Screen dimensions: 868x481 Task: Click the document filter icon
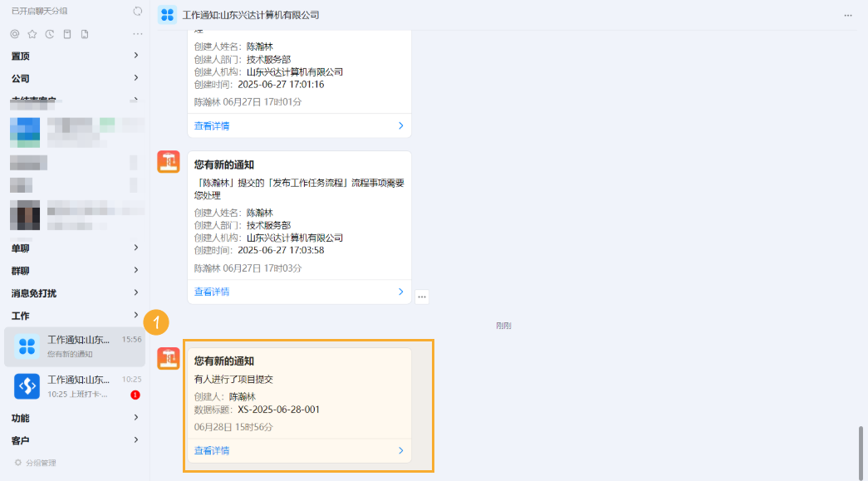(x=85, y=33)
